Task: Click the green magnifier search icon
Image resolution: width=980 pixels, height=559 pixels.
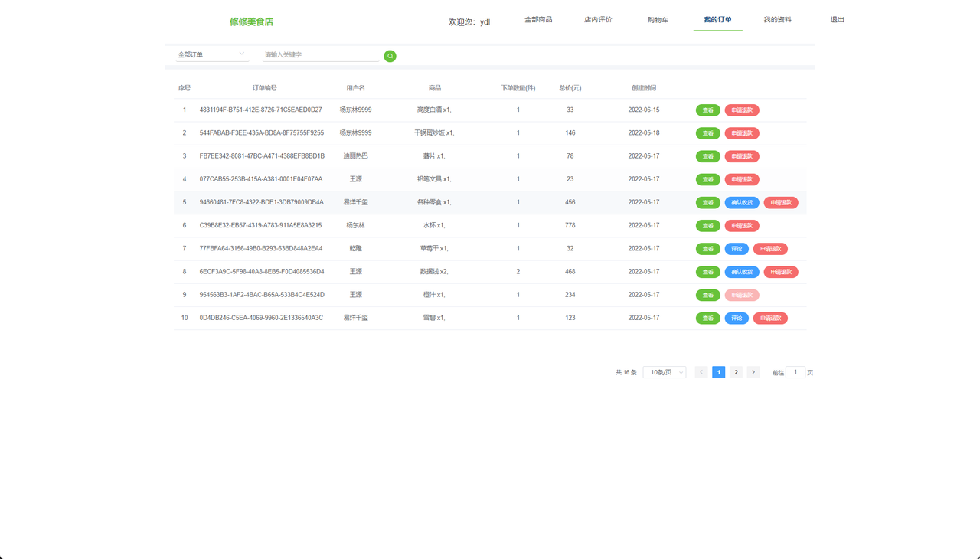Action: click(x=390, y=55)
